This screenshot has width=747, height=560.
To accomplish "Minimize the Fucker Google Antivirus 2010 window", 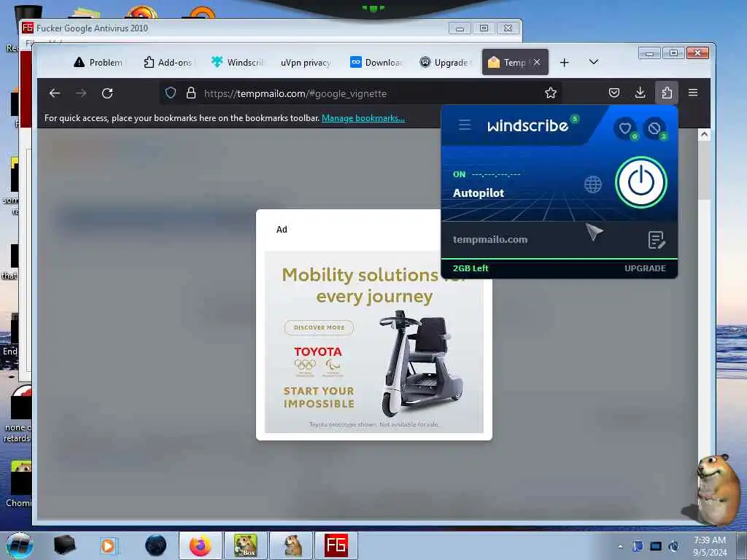I will (x=460, y=28).
